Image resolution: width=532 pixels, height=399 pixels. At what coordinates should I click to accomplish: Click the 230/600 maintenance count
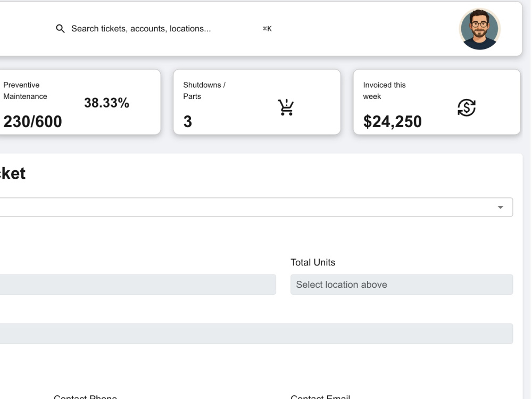[32, 121]
